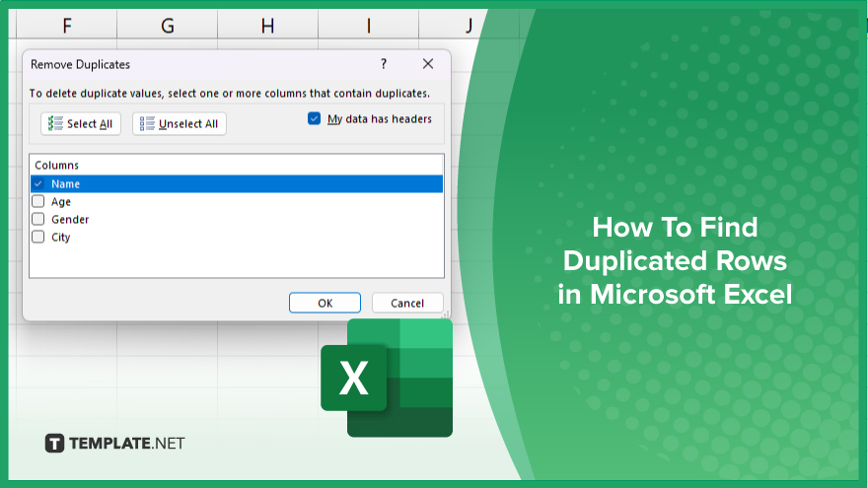The width and height of the screenshot is (868, 488).
Task: Select column G header
Action: pos(167,26)
